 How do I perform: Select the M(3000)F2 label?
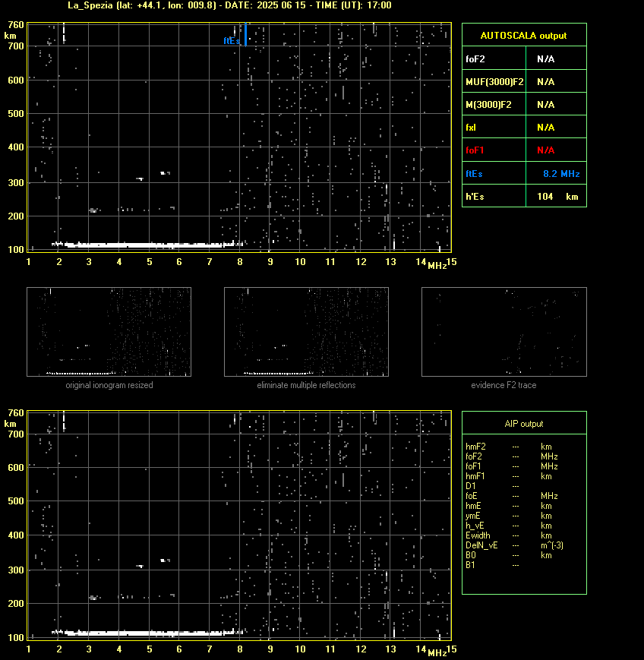[488, 104]
